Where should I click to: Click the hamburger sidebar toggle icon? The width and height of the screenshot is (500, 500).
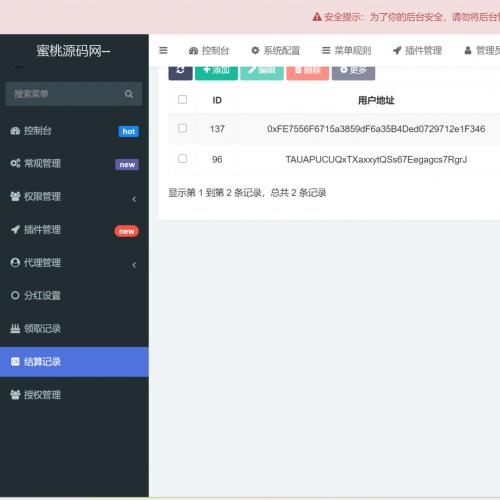pyautogui.click(x=163, y=50)
